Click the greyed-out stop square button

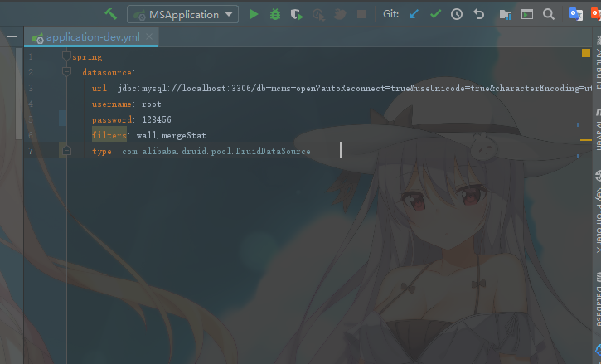tap(361, 14)
